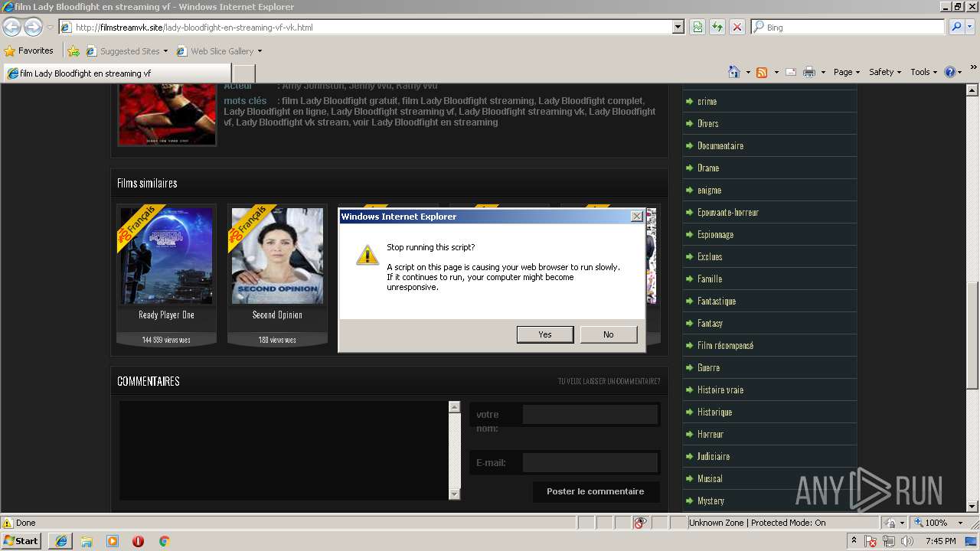The height and width of the screenshot is (551, 980).
Task: Click the Action Center flag tray icon
Action: 871,541
